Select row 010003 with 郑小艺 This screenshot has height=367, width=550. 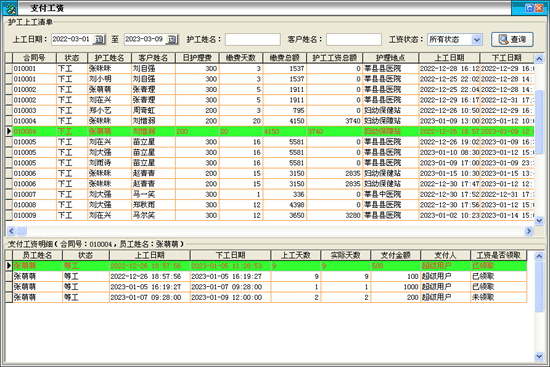[x=269, y=111]
